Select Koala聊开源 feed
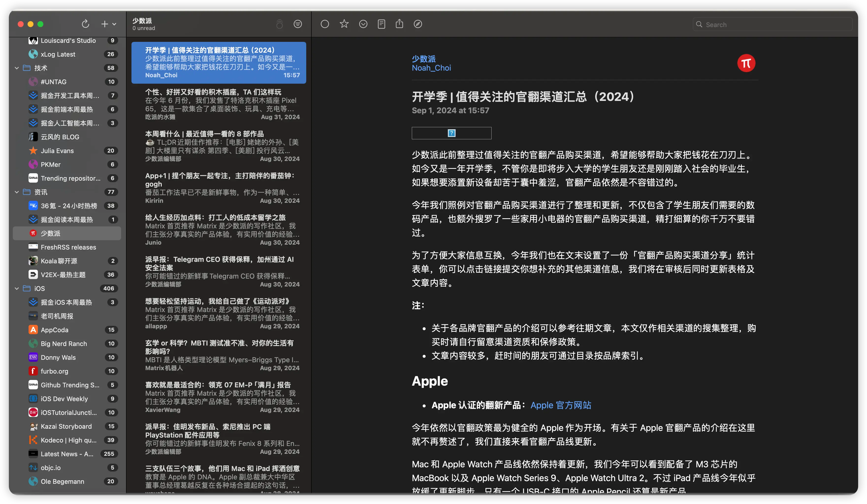Screen dimensions: 867x504 pyautogui.click(x=67, y=261)
